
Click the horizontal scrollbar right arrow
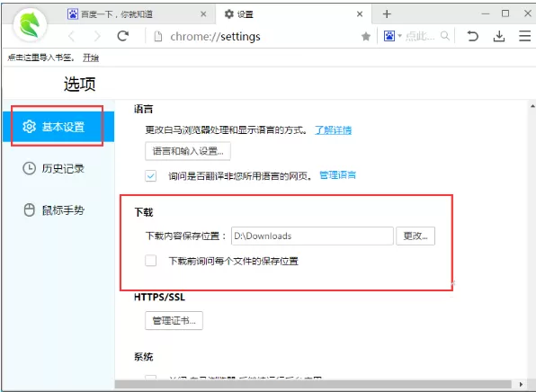click(x=521, y=384)
